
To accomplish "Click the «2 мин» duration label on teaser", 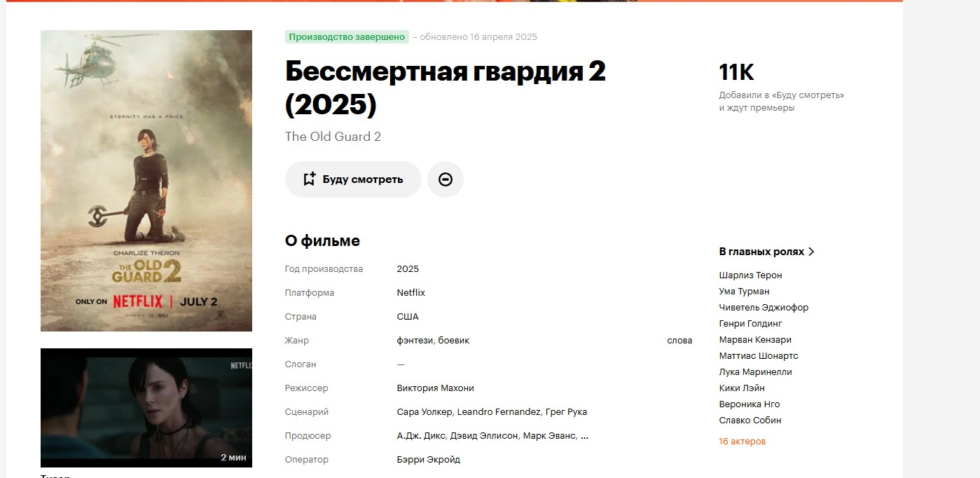I will (x=233, y=458).
